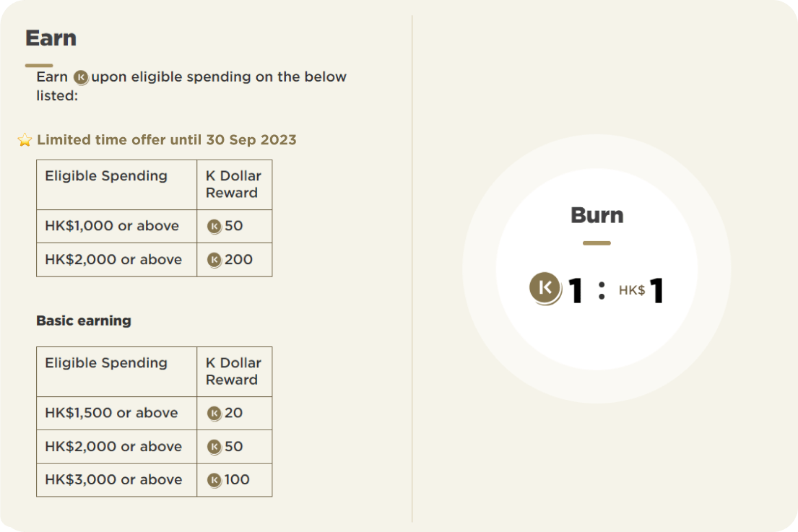Viewport: 798px width, 532px height.
Task: Click K Dollar Reward header in basic table
Action: point(235,372)
